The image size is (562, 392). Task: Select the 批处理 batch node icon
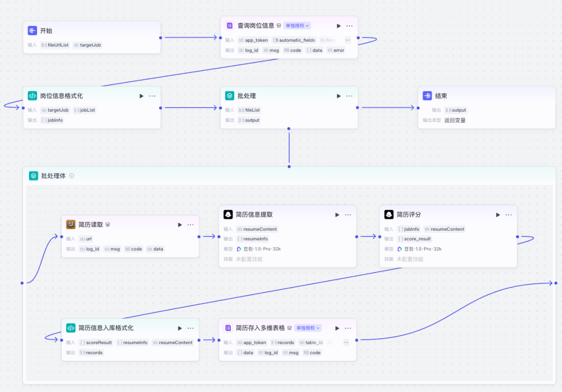tap(229, 96)
